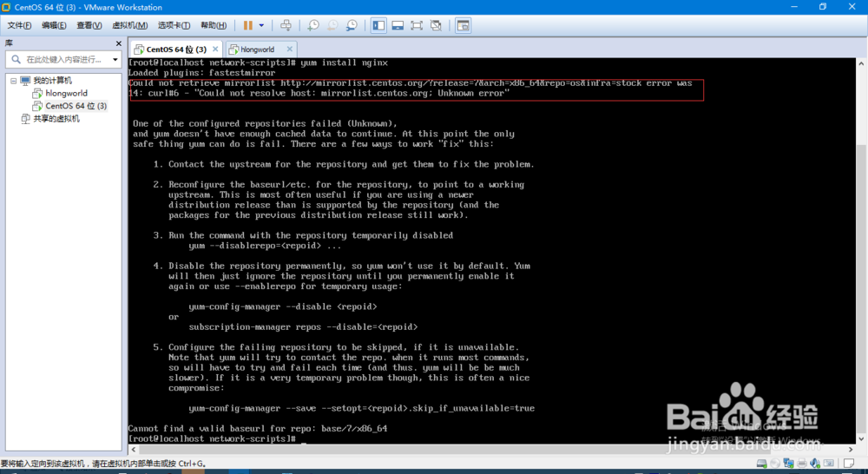Click the VMware Workstation title bar icon

pos(6,7)
